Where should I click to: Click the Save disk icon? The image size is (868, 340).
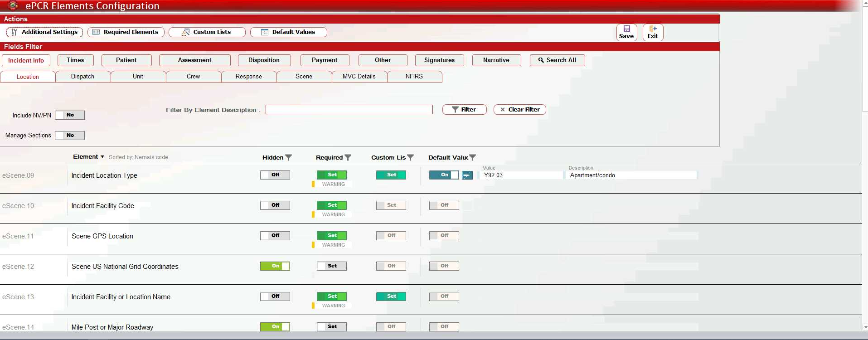tap(626, 29)
